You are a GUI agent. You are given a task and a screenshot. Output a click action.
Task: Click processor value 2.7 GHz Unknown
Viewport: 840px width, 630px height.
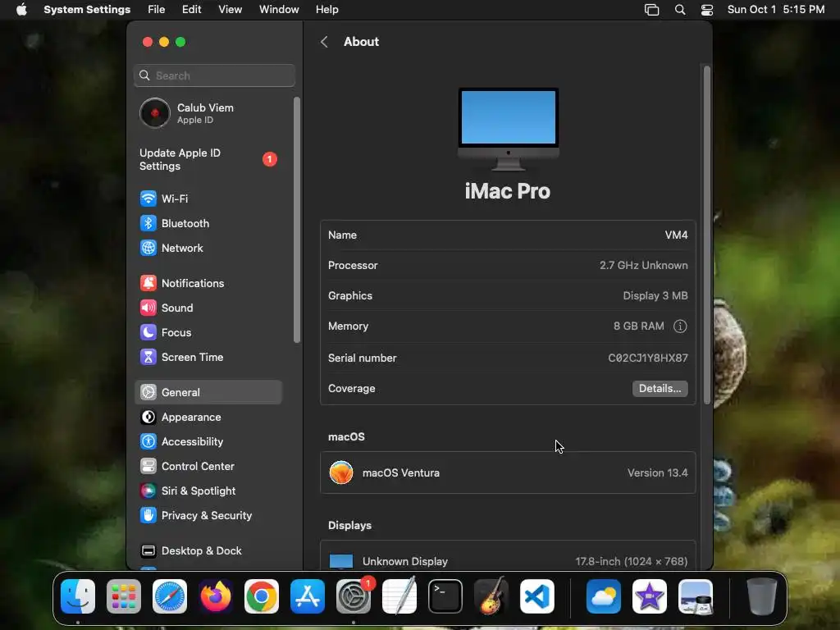pyautogui.click(x=643, y=265)
